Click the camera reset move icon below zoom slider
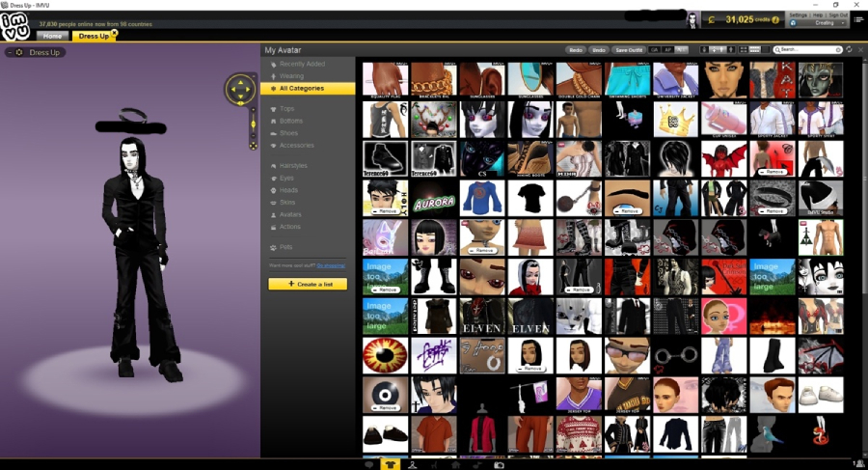This screenshot has height=470, width=868. coord(253,147)
